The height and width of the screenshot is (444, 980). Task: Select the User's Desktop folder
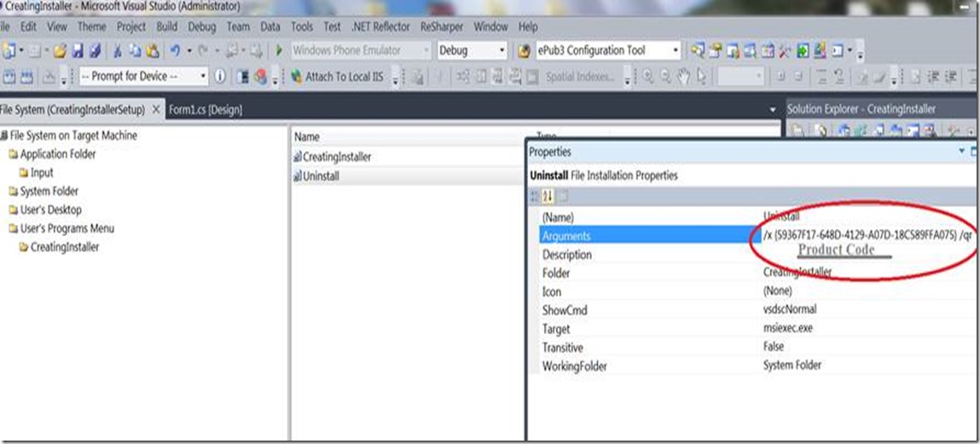point(50,210)
